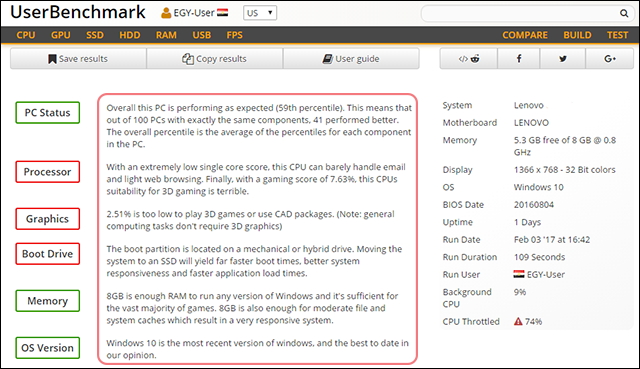Click the Memory button
This screenshot has width=640, height=369.
click(x=48, y=301)
